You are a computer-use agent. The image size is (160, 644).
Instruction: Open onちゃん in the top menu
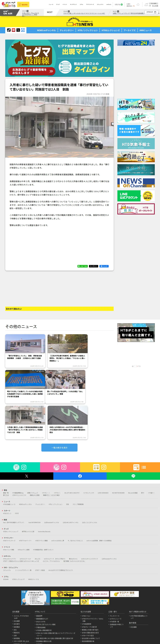109,4
